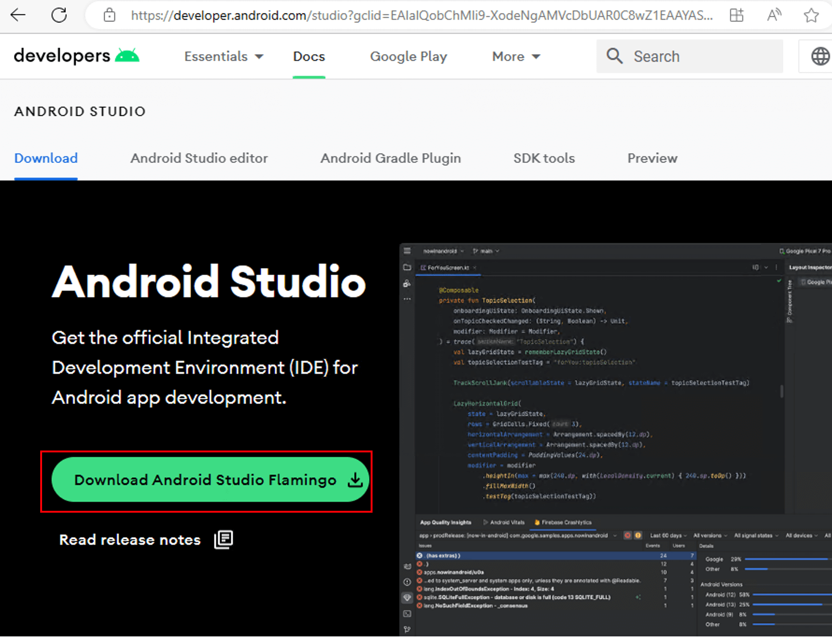Image resolution: width=832 pixels, height=644 pixels.
Task: Expand the More dropdown menu
Action: click(x=516, y=57)
